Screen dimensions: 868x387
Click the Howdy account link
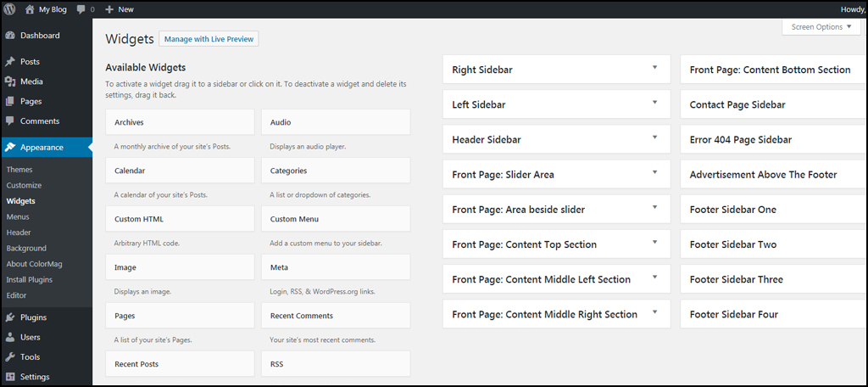[853, 9]
